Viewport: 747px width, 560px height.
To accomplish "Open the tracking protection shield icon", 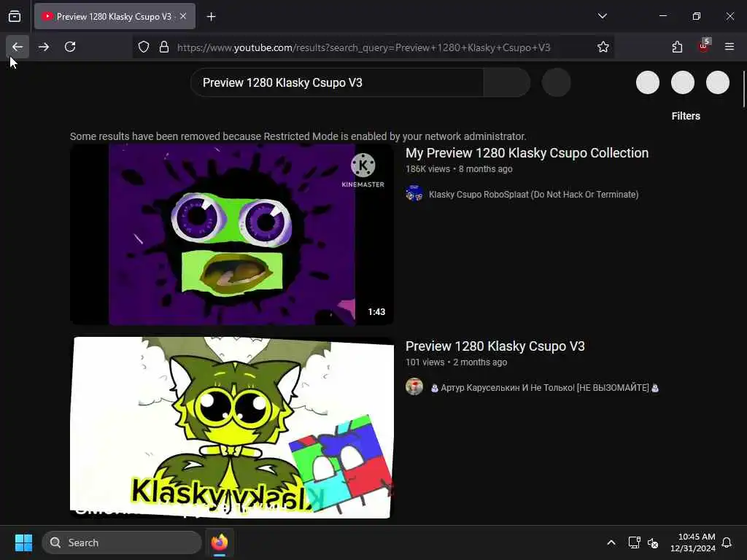I will click(x=144, y=47).
